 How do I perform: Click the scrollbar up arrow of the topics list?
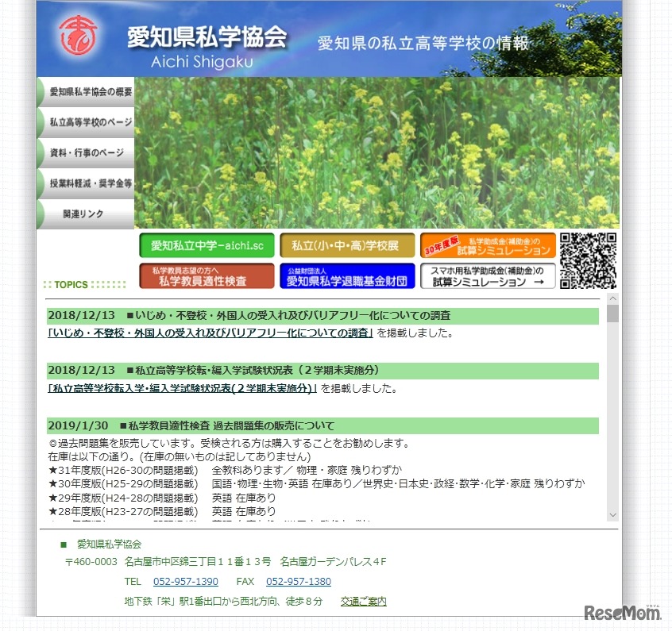point(611,298)
